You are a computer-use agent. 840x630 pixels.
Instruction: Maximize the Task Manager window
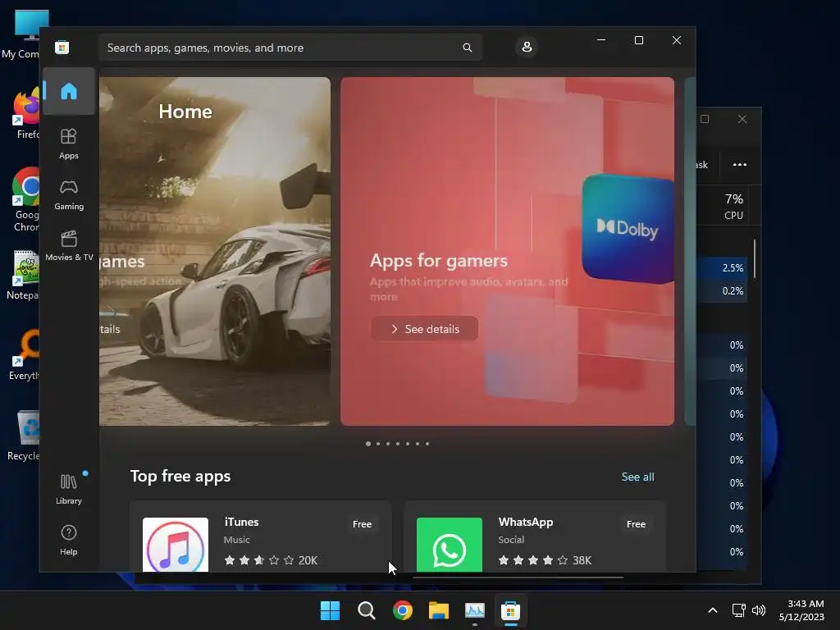click(705, 119)
